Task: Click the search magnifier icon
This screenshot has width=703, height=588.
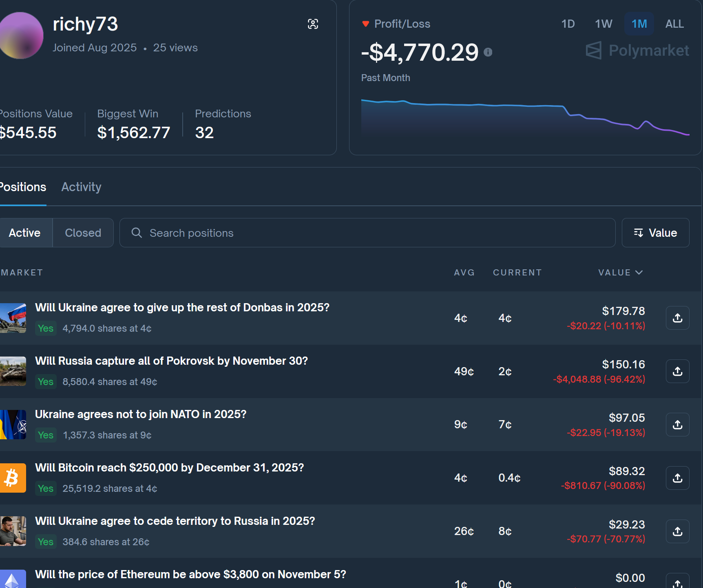Action: point(137,233)
